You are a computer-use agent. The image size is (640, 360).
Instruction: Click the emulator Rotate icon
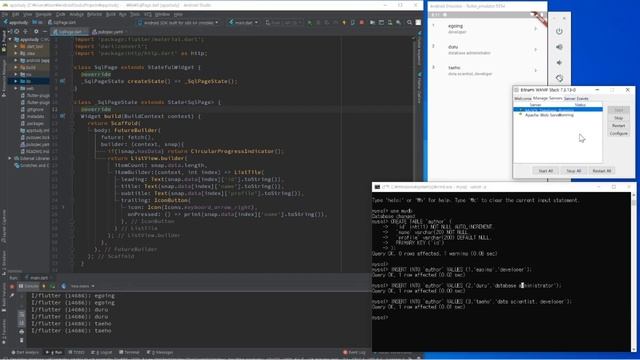coord(559,78)
